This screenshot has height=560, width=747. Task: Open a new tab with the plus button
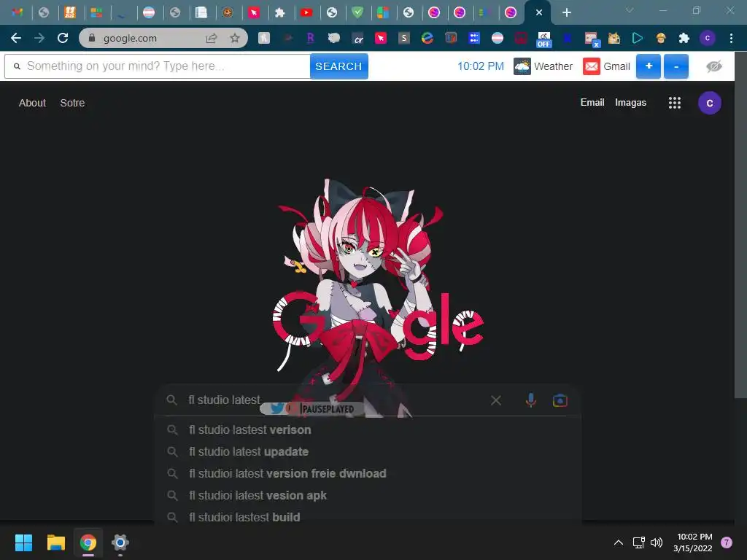[566, 12]
